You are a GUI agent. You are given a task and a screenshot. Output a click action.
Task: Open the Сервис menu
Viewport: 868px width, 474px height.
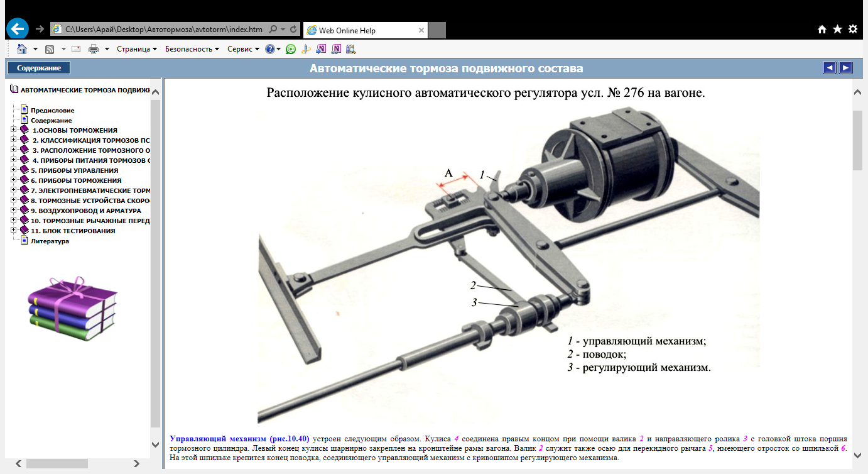click(x=243, y=49)
